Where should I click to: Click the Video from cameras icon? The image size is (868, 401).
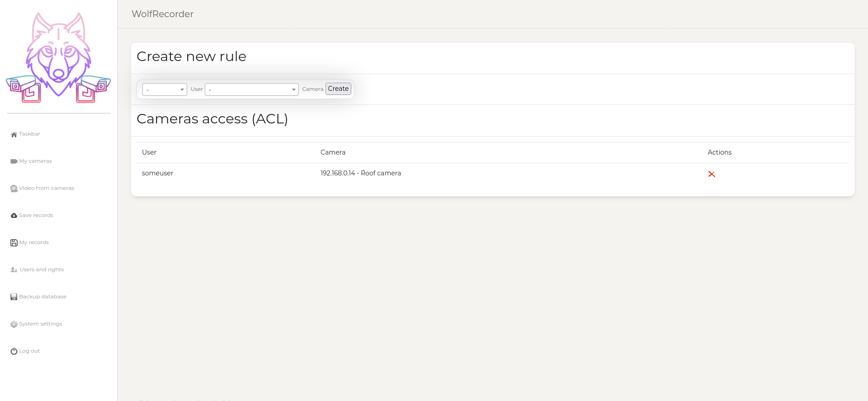[14, 189]
